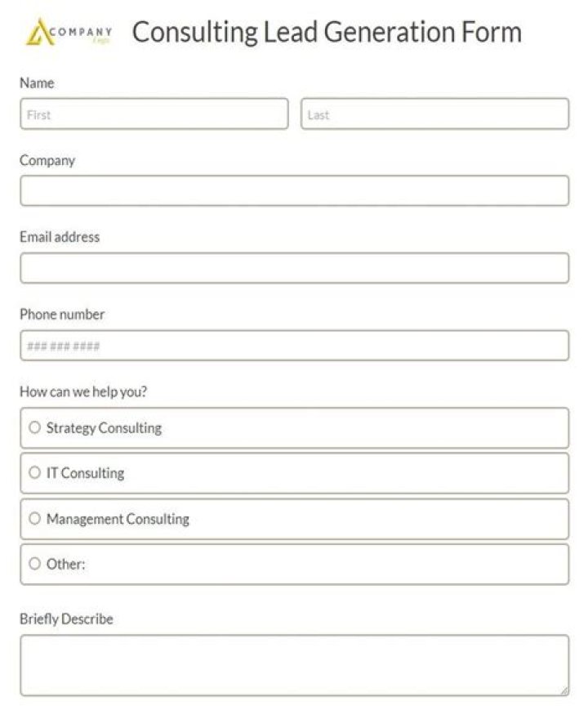Click the Email address field
The height and width of the screenshot is (715, 588).
click(x=294, y=267)
